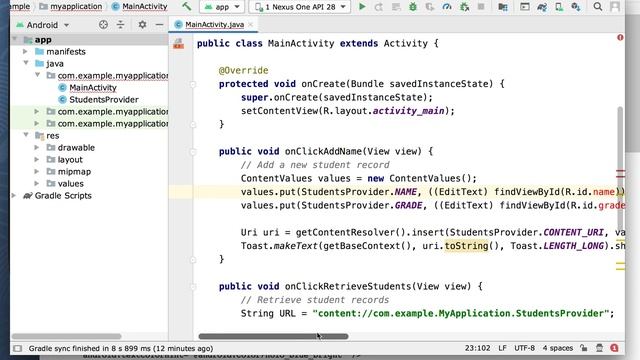Click the fold marker beside onClickRetrieveStudents method
Screen dimensions: 640x360
tap(193, 287)
